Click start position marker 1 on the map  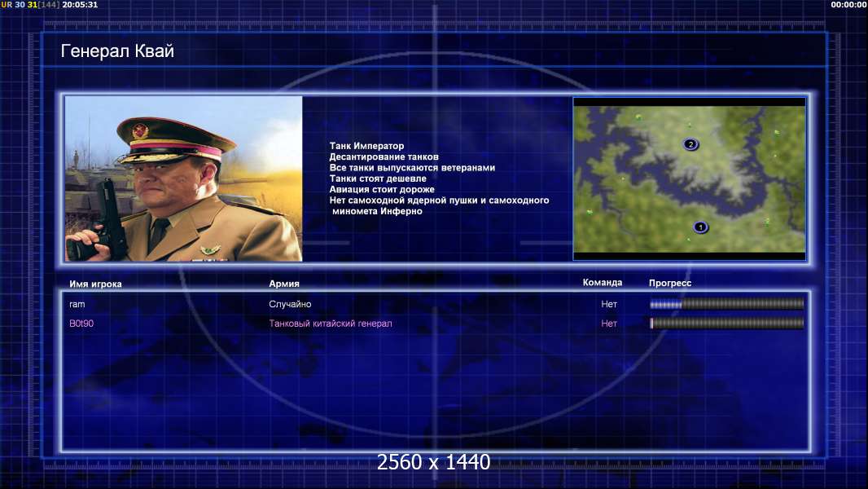[x=700, y=227]
